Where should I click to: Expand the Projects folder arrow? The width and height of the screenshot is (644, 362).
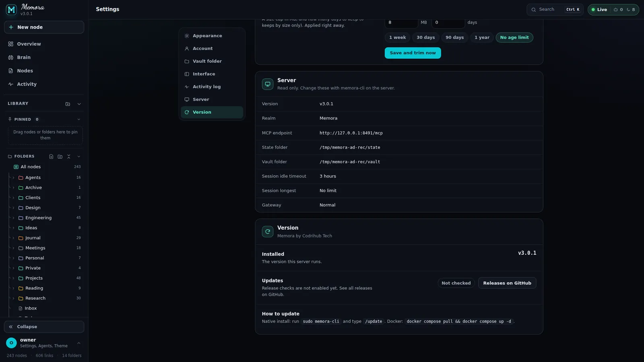pyautogui.click(x=13, y=278)
